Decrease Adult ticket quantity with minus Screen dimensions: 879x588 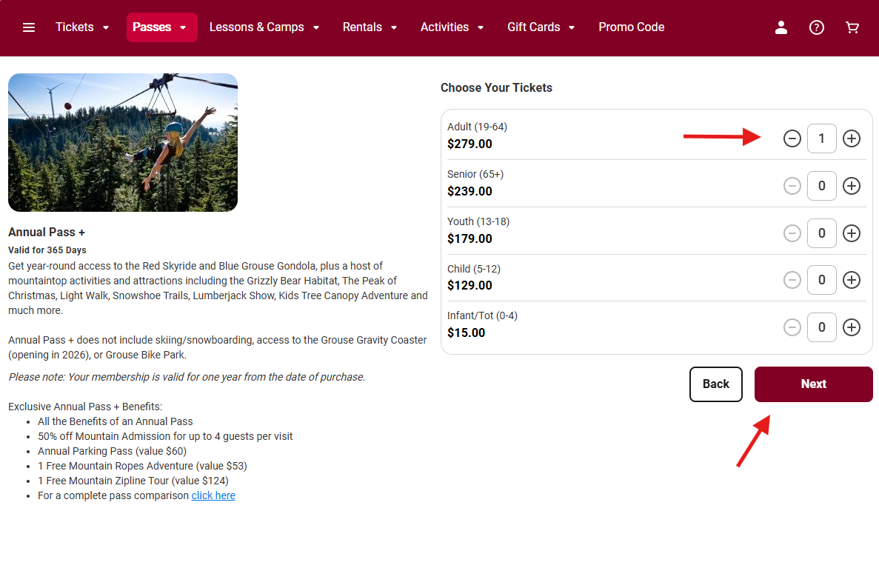point(792,138)
